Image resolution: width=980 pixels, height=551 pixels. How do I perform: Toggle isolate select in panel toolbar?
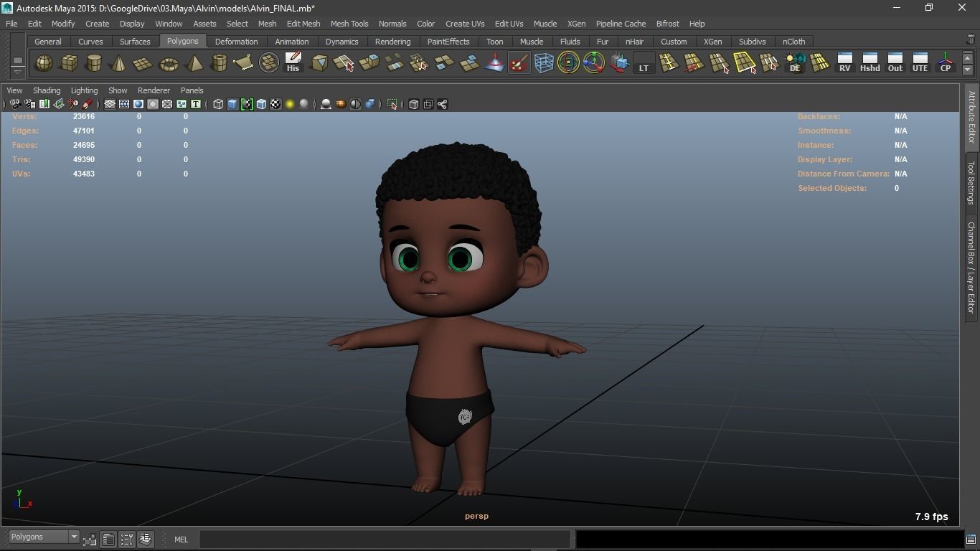[392, 104]
